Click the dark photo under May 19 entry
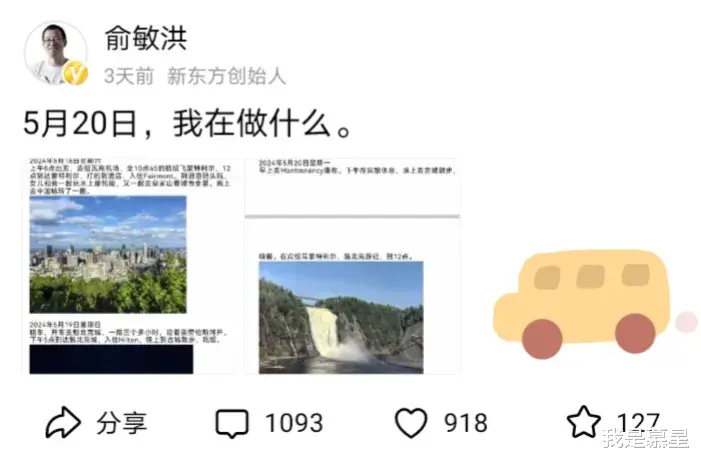 pos(111,359)
